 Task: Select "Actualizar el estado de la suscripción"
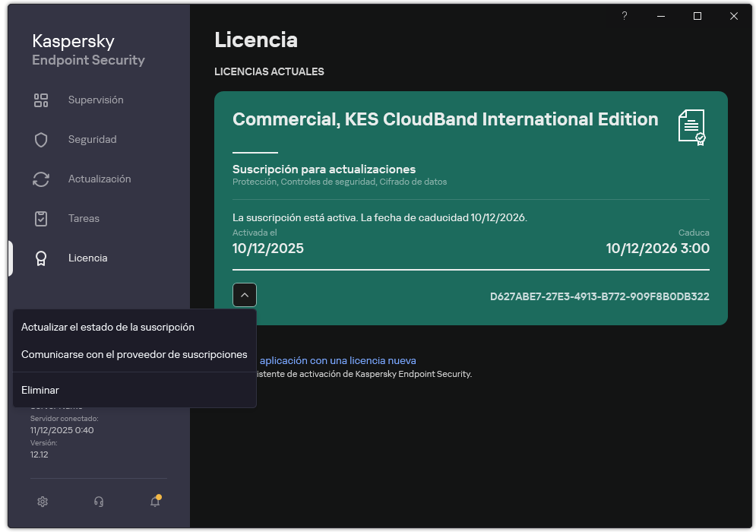point(108,327)
